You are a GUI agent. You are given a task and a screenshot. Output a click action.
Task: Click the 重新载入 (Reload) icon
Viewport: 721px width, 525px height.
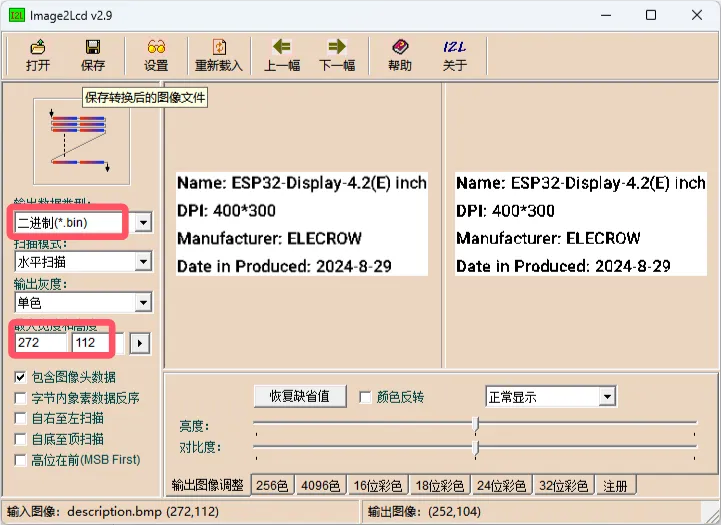click(x=219, y=47)
